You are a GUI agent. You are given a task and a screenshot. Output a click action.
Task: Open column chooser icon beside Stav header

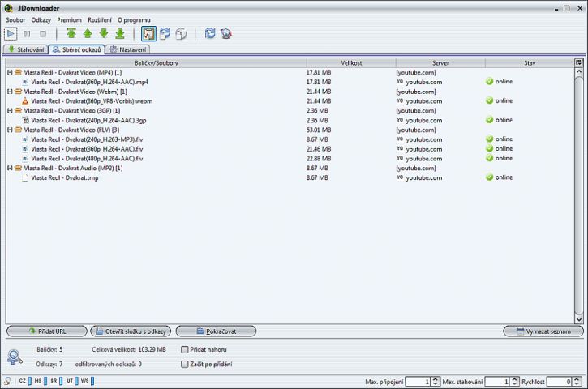(578, 62)
